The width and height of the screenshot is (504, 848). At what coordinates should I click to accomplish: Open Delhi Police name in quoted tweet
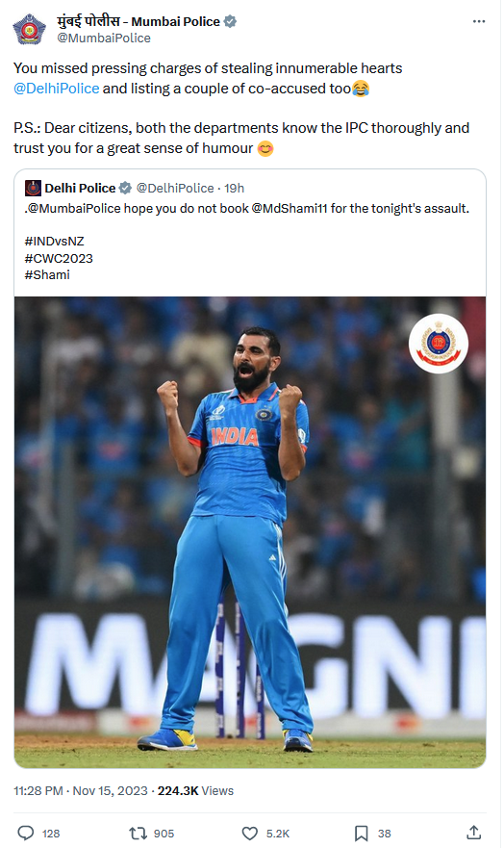pyautogui.click(x=80, y=189)
